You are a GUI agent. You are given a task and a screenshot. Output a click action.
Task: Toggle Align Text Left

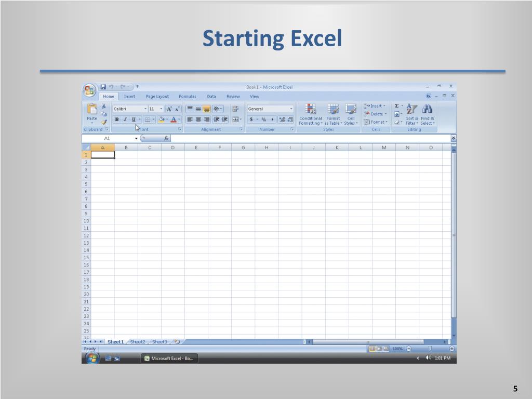click(x=190, y=119)
